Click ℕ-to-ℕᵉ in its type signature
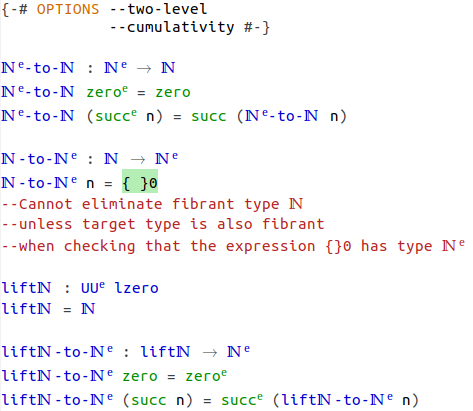The height and width of the screenshot is (411, 473). [x=39, y=159]
